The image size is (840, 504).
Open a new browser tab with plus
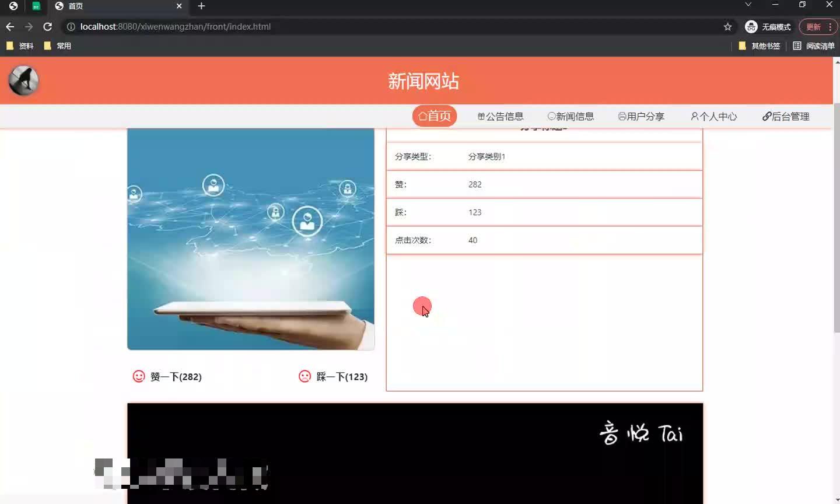point(201,6)
